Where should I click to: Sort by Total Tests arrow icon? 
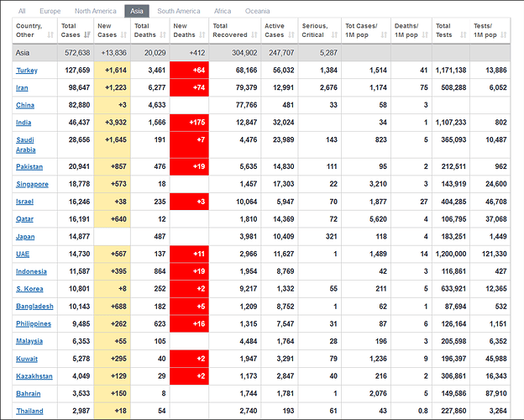[464, 34]
